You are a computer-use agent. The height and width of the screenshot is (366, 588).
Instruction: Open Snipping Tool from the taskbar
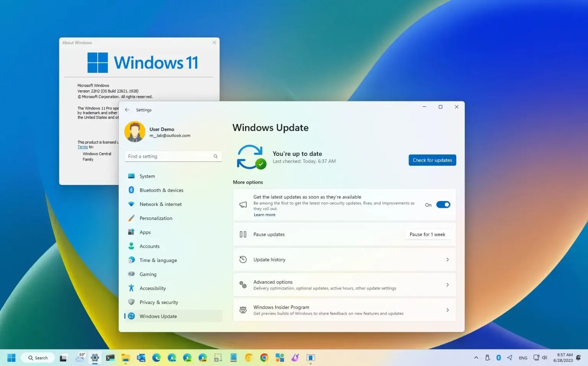click(218, 358)
